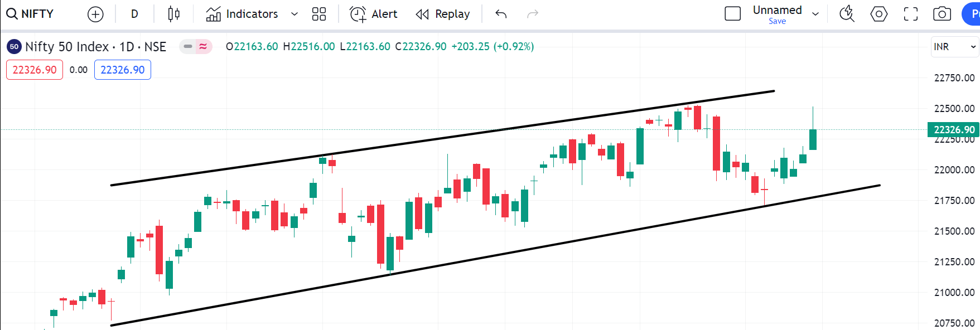Open chart settings hexagon icon
Image resolution: width=980 pixels, height=330 pixels.
point(879,14)
